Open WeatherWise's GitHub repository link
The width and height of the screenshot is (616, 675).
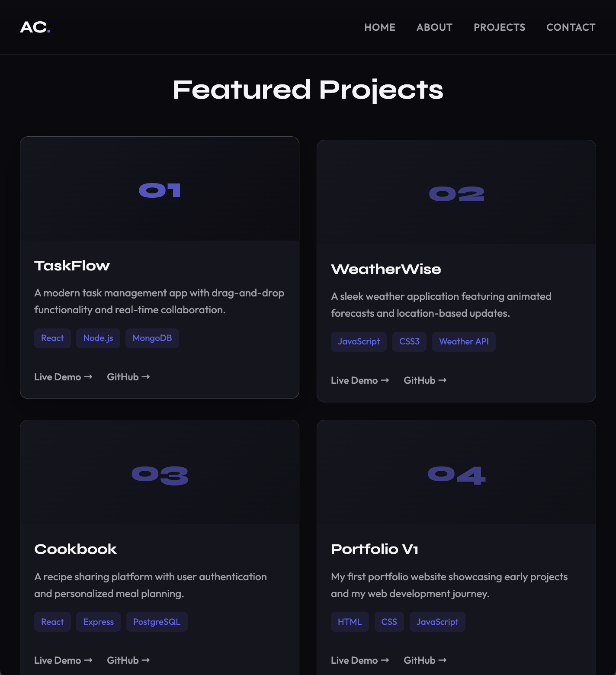(419, 380)
